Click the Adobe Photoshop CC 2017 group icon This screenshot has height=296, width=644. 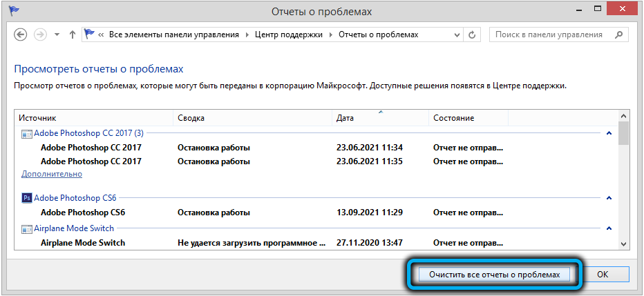click(x=27, y=132)
